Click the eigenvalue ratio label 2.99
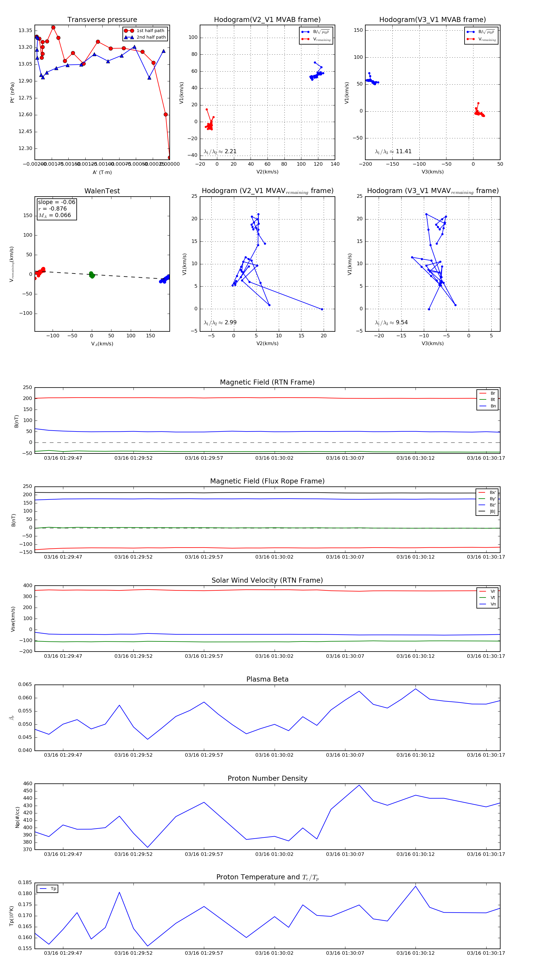Viewport: 535px width, 980px height. point(220,323)
